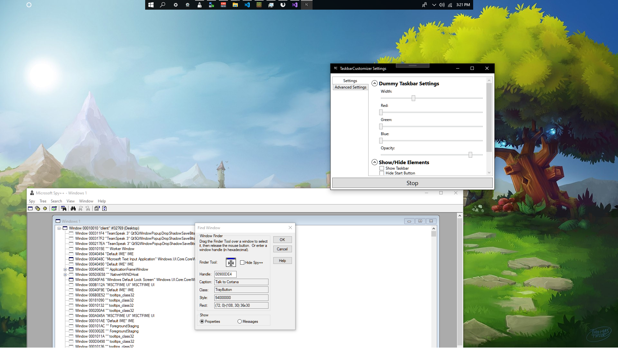Open the Processes view in Spy++
Screen dimensions: 618x364
pos(38,208)
